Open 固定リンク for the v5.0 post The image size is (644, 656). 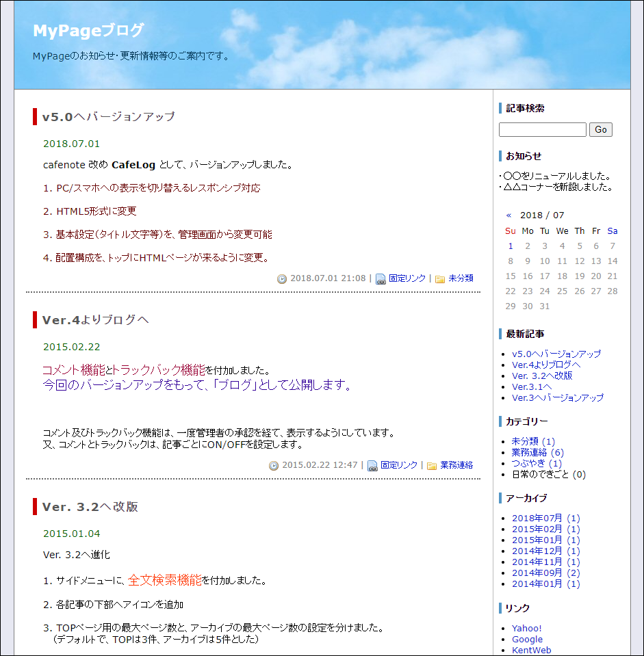coord(407,278)
